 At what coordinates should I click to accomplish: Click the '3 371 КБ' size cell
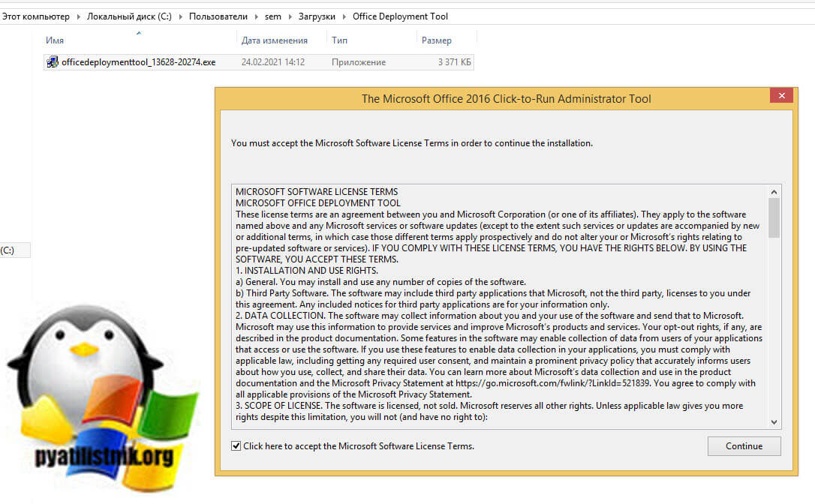coord(454,61)
